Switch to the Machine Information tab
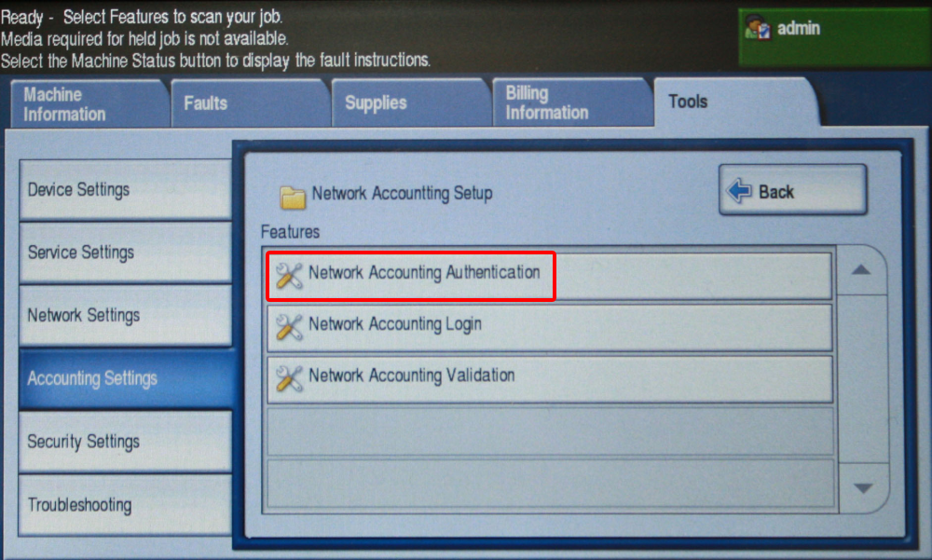The height and width of the screenshot is (560, 932). point(87,104)
